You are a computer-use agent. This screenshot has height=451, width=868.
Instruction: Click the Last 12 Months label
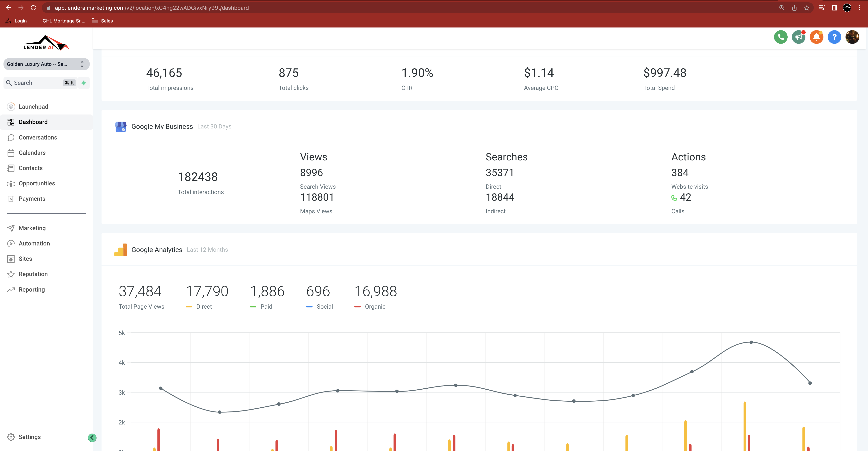coord(207,250)
